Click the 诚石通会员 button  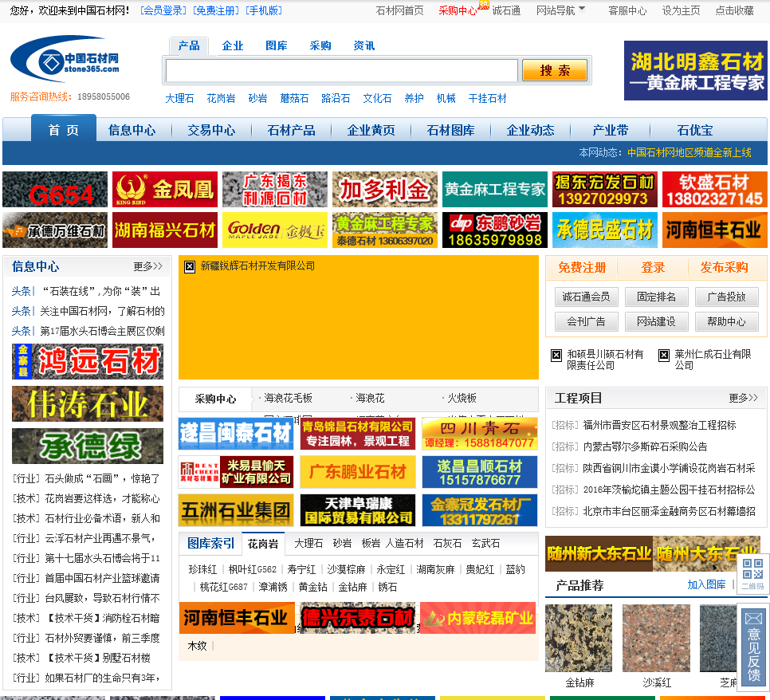point(587,297)
